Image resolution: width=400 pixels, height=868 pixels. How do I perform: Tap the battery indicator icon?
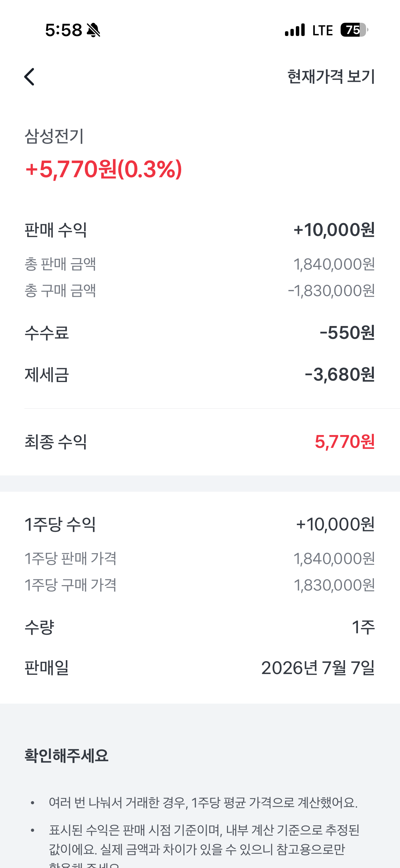(x=354, y=30)
